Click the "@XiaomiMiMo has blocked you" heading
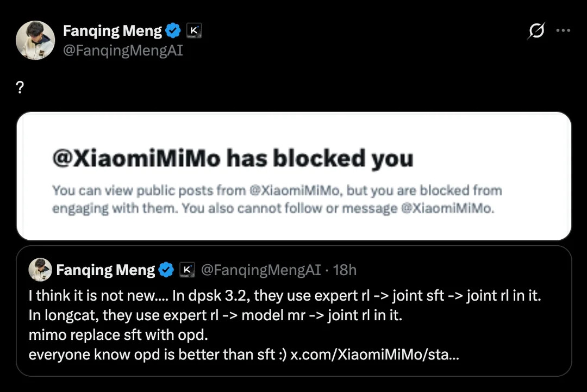 [233, 159]
